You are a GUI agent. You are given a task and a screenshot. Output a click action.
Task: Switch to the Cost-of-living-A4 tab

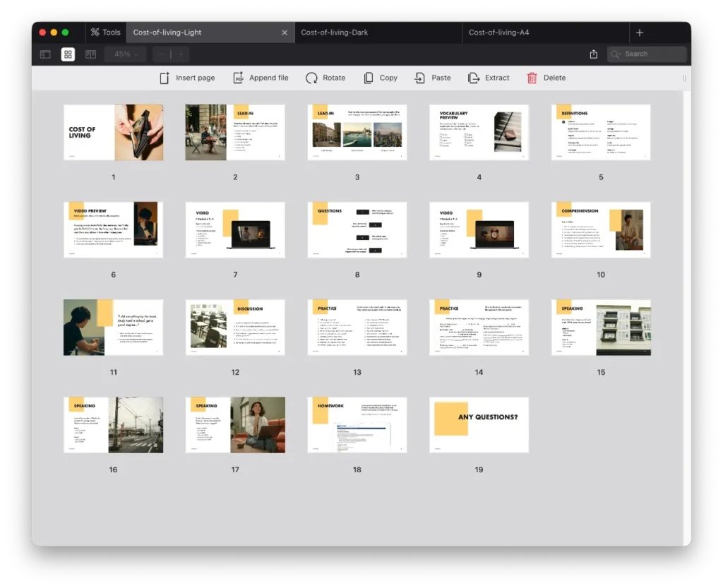498,32
